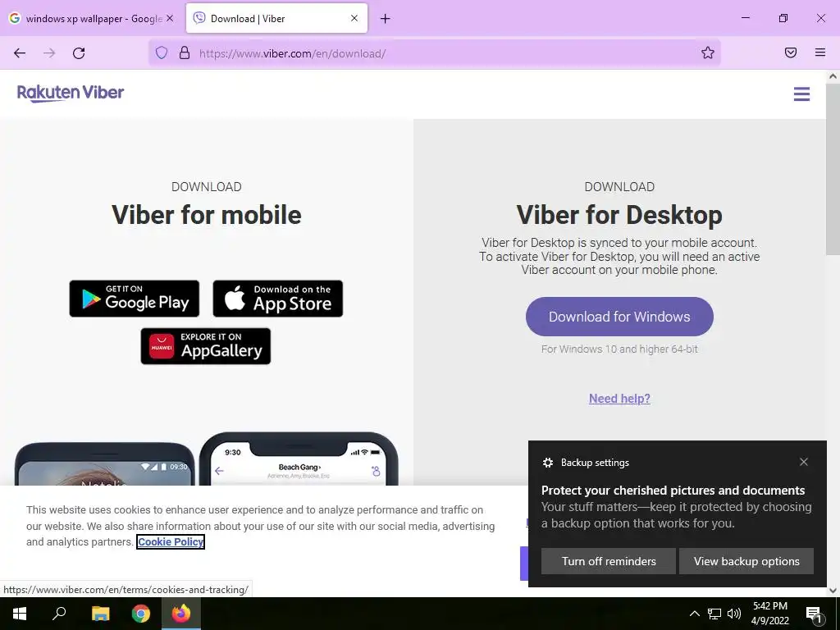Viewport: 840px width, 630px height.
Task: Click 'For Windows 10 and higher 64-bit' text
Action: pyautogui.click(x=619, y=349)
